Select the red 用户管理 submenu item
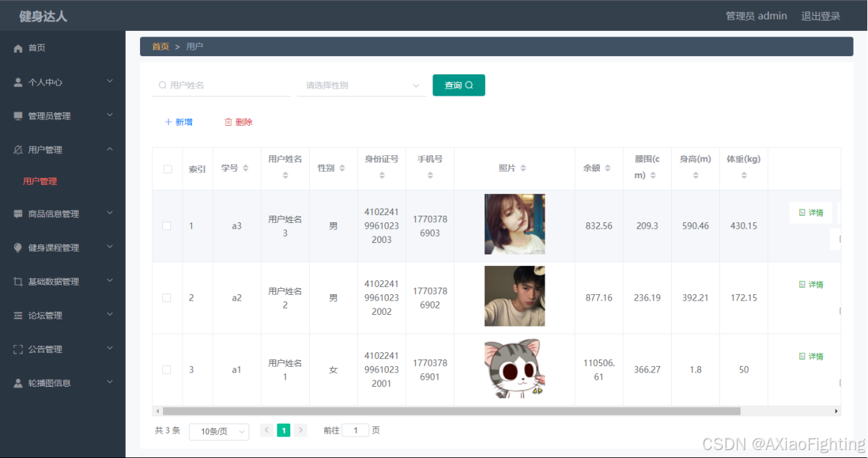 (40, 181)
